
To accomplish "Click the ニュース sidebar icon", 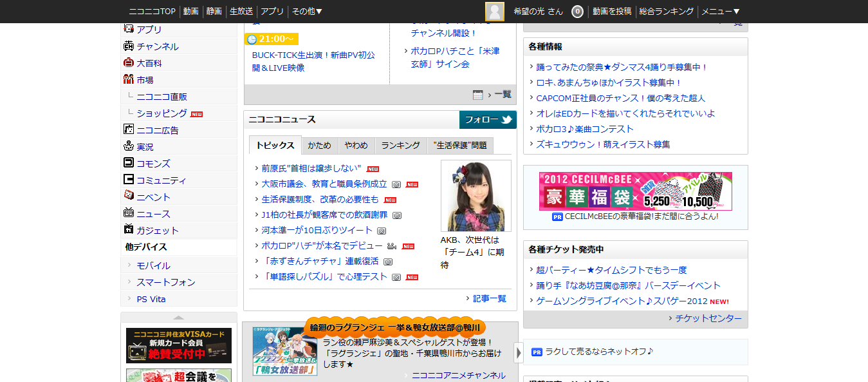I will click(x=128, y=213).
